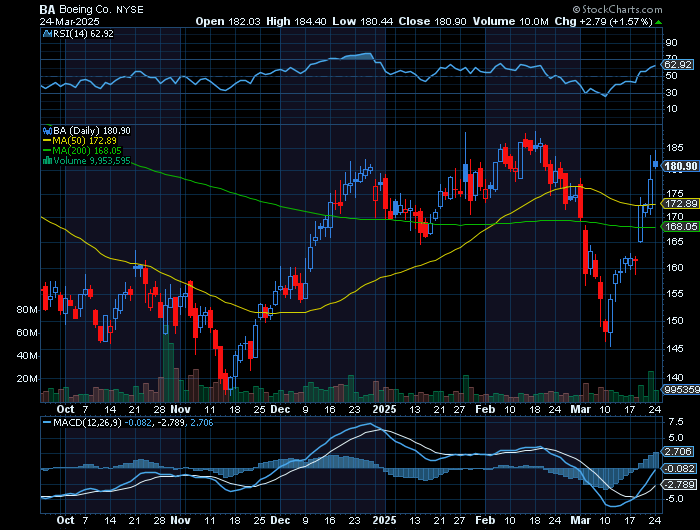Click the volume bars icon beside Volume 9,953,595
700x530 pixels.
pyautogui.click(x=47, y=161)
